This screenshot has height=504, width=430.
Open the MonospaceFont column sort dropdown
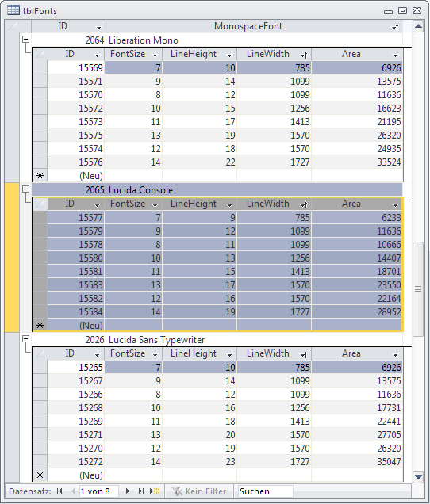pos(395,28)
